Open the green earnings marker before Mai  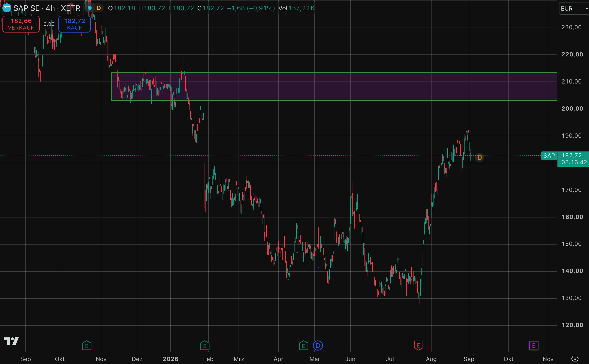304,346
